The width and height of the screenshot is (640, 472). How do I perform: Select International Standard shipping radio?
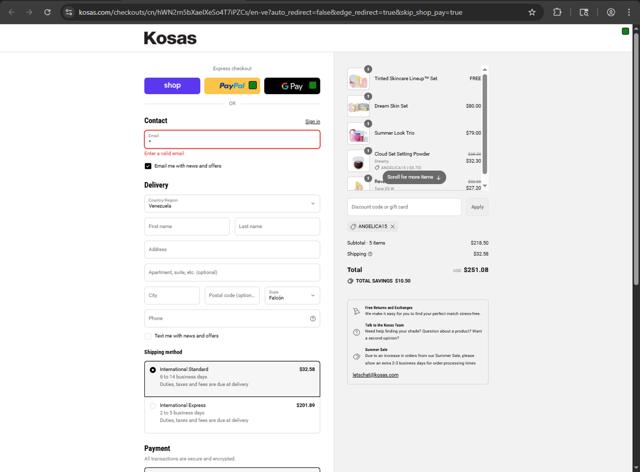(x=153, y=370)
